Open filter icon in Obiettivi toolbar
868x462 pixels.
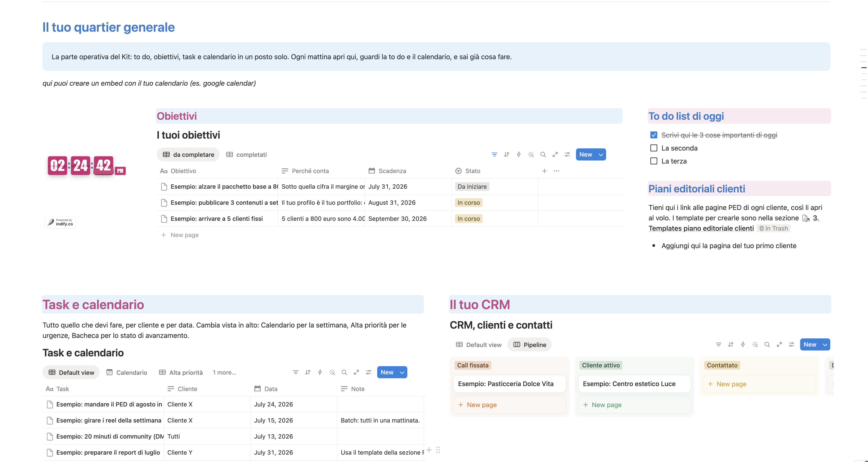(494, 154)
